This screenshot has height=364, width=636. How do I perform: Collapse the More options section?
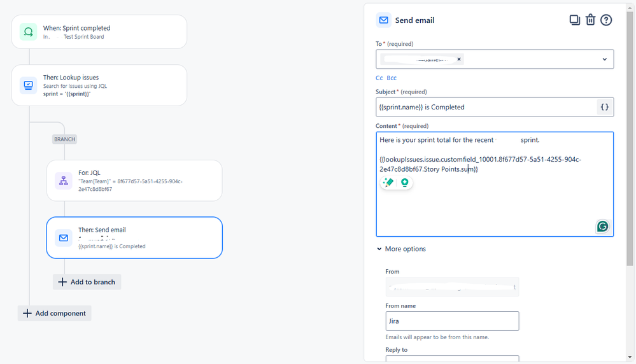[402, 249]
